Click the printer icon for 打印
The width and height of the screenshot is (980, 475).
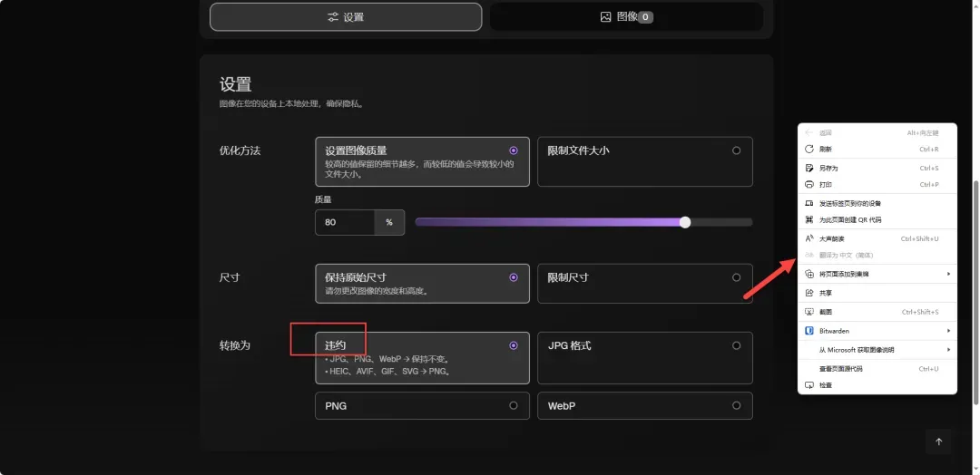click(x=808, y=185)
